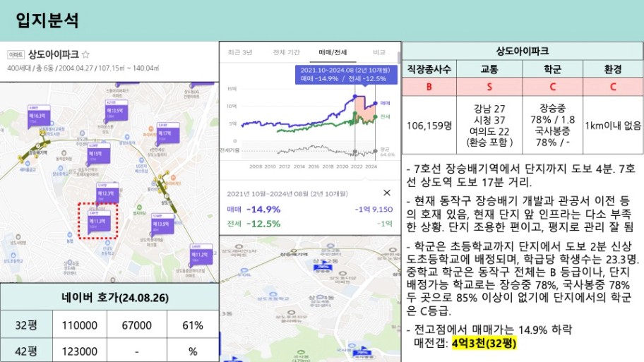Click the blue 매매 end point at 2024.08
The width and height of the screenshot is (644, 362).
375,104
